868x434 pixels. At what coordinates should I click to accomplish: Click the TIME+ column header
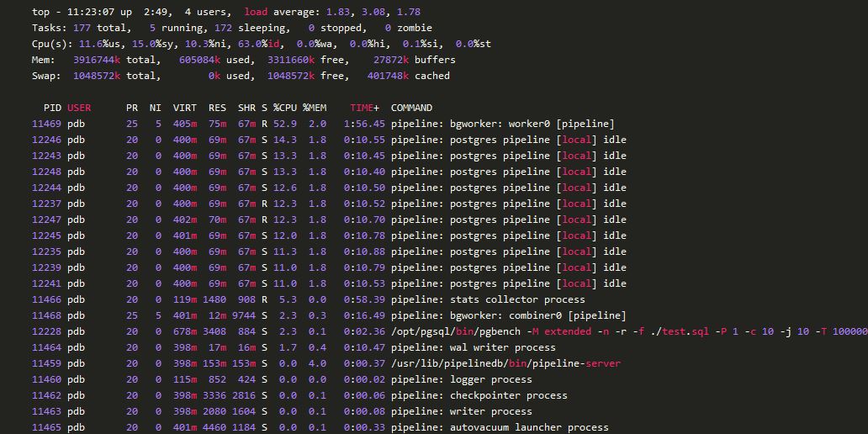pos(364,108)
